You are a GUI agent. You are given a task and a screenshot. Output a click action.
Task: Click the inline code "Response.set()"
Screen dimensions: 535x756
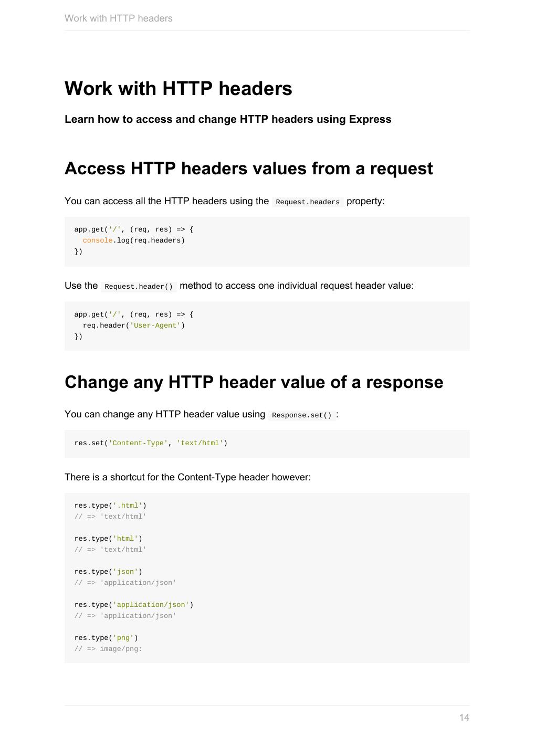coord(302,415)
